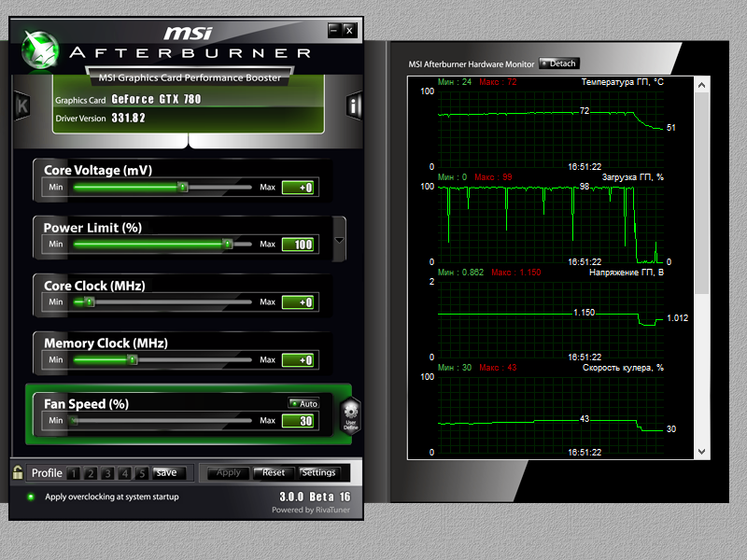Click the Reset button

coord(273,473)
